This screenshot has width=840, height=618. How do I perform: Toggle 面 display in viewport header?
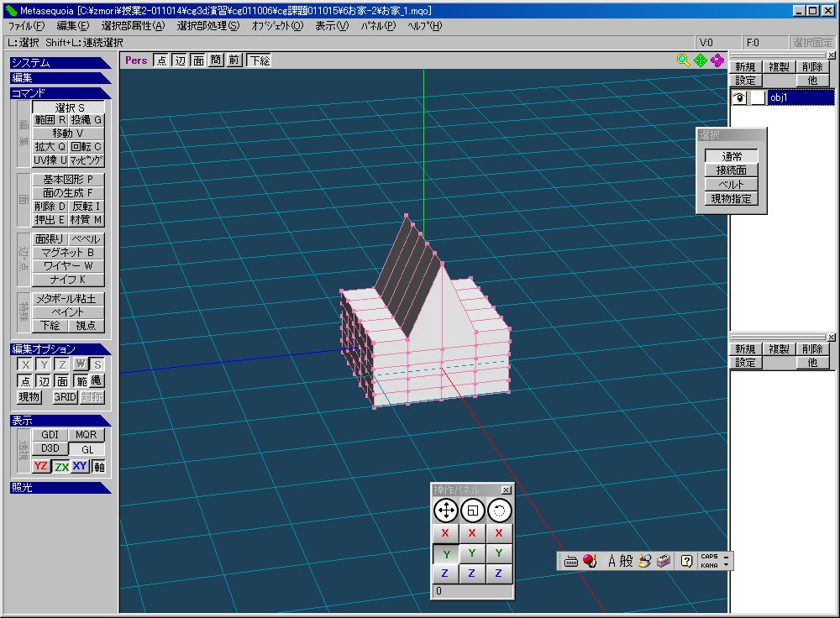pos(198,60)
